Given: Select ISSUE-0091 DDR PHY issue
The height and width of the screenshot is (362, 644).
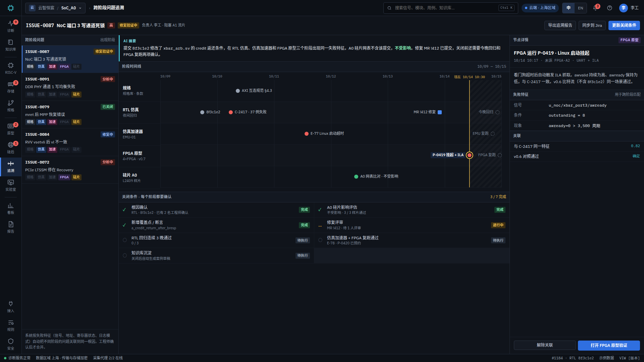Looking at the screenshot, I should (x=70, y=87).
